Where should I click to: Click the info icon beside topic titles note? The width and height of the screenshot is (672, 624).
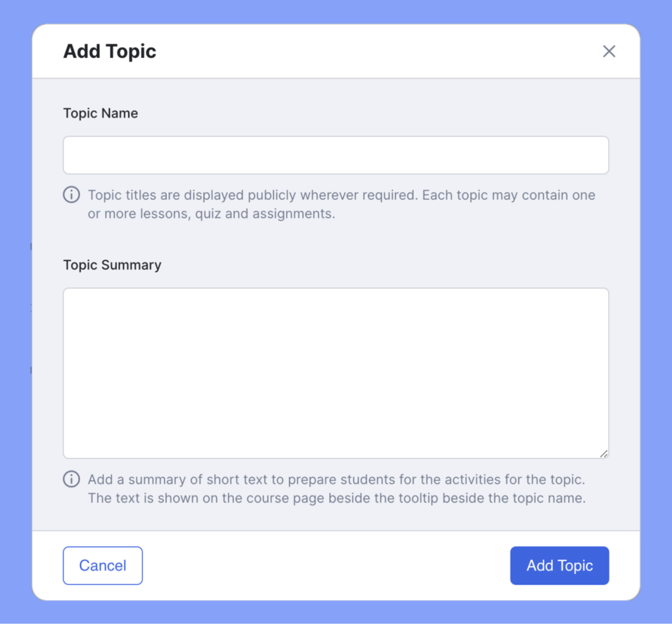(71, 195)
